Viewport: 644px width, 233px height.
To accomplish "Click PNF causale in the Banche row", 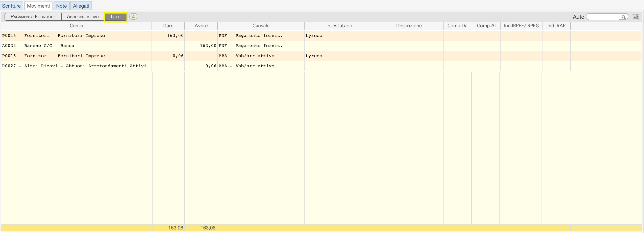I will click(251, 46).
